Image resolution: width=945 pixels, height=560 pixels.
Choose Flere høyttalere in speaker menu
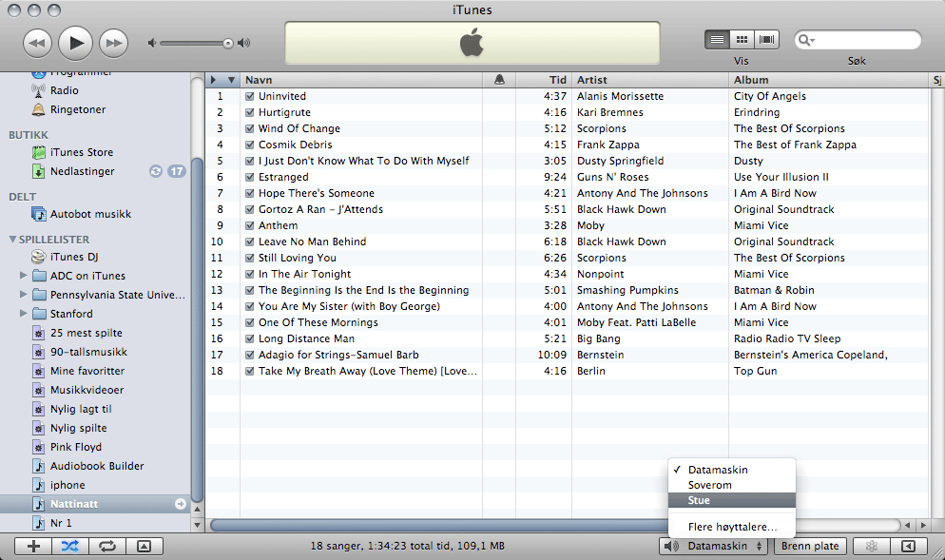click(x=732, y=527)
